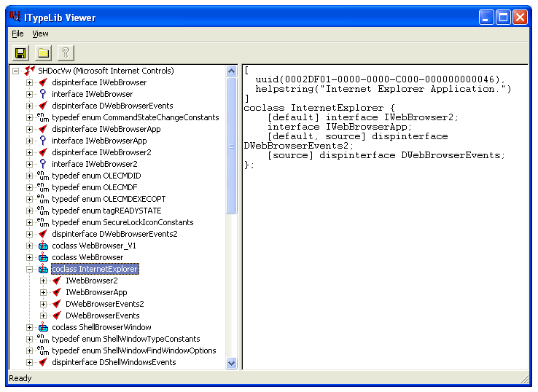Viewport: 538px width, 392px height.
Task: Click the interface IWebBrowser2 lollipop icon
Action: tap(43, 164)
